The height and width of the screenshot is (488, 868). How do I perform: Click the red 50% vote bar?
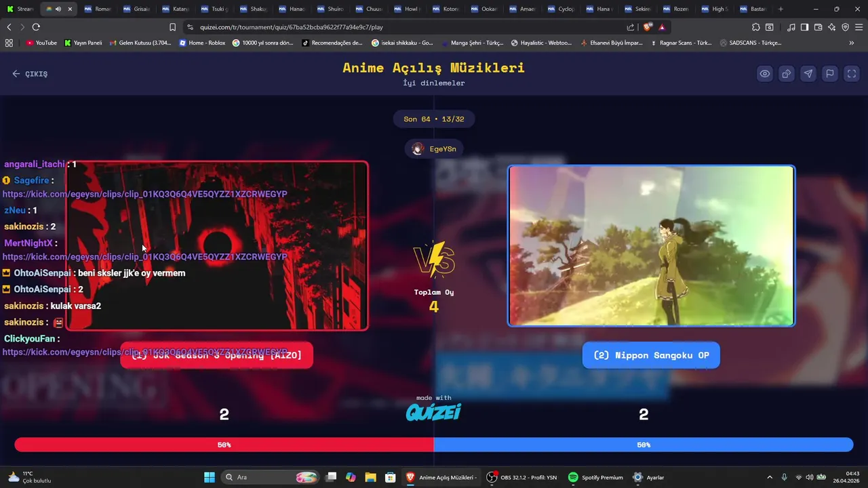pyautogui.click(x=224, y=445)
